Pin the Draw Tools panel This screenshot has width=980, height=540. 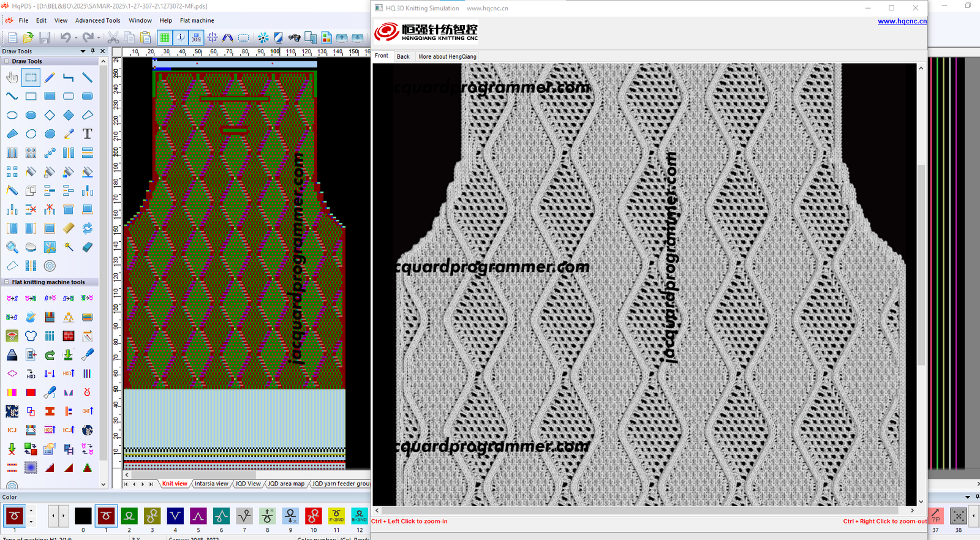click(x=93, y=51)
